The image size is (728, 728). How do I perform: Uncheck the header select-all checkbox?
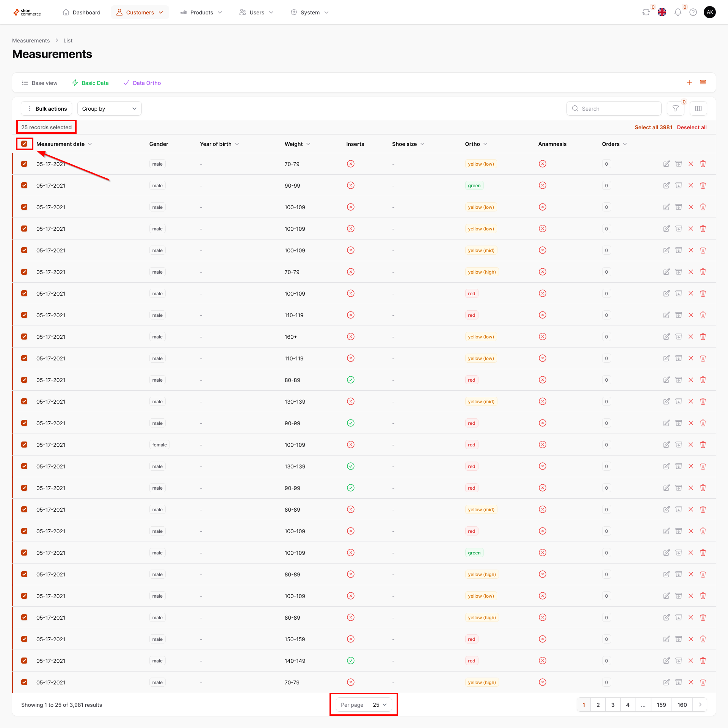25,144
